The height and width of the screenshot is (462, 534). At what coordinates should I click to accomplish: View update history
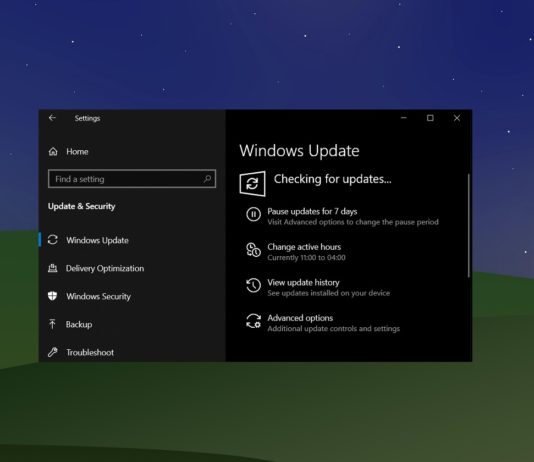(303, 283)
